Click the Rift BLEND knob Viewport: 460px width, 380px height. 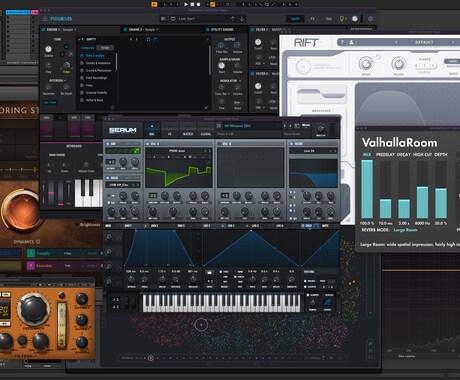[x=398, y=63]
